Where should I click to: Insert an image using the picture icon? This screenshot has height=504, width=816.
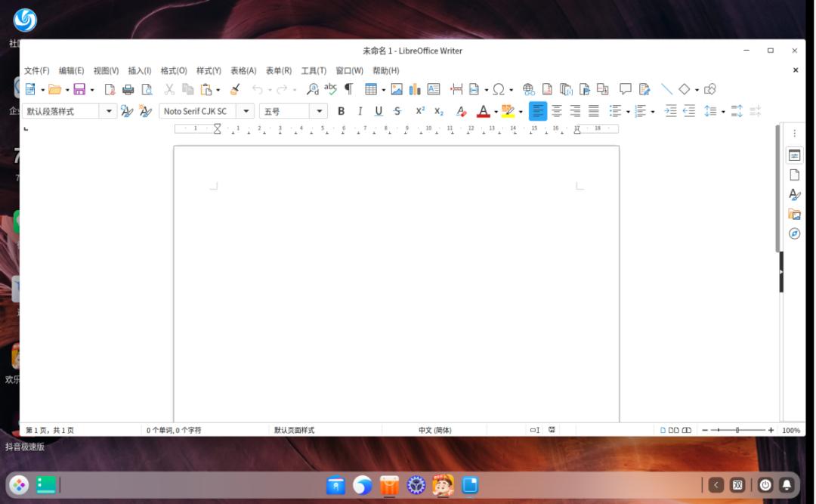[397, 89]
